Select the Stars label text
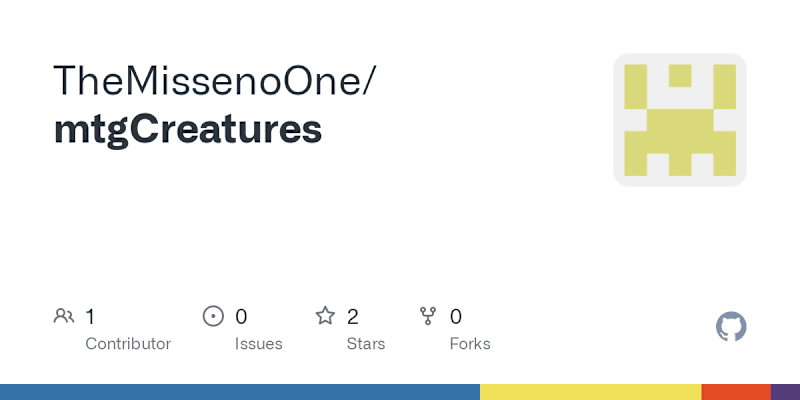 (x=366, y=344)
